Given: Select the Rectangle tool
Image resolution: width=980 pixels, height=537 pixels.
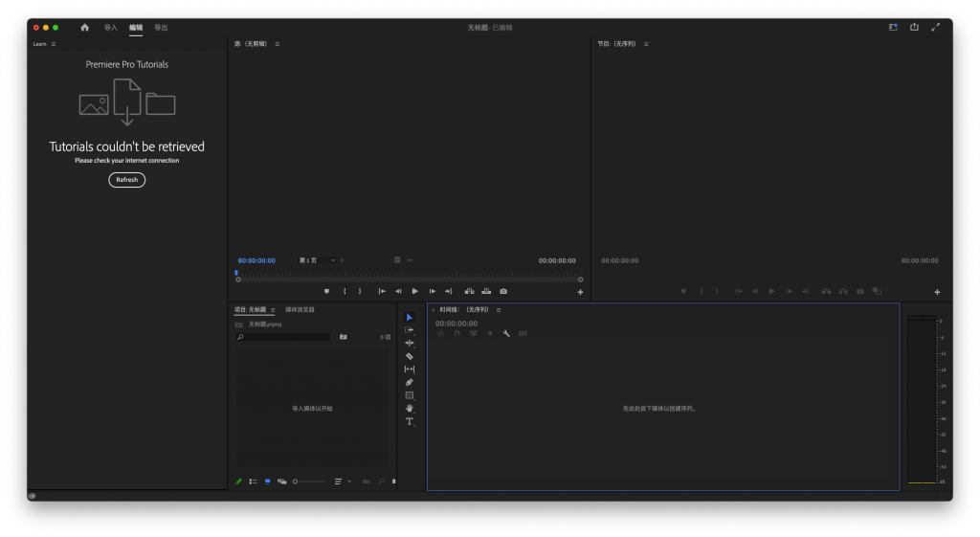Looking at the screenshot, I should coord(410,395).
